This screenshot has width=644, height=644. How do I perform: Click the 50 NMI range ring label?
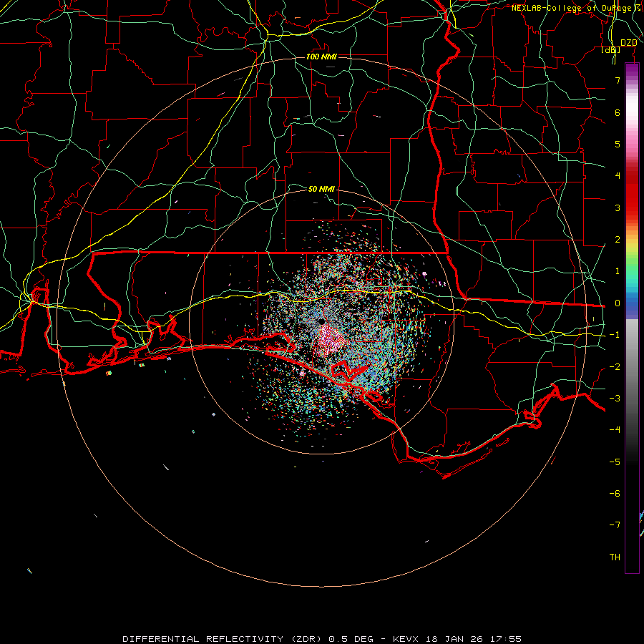click(x=321, y=189)
